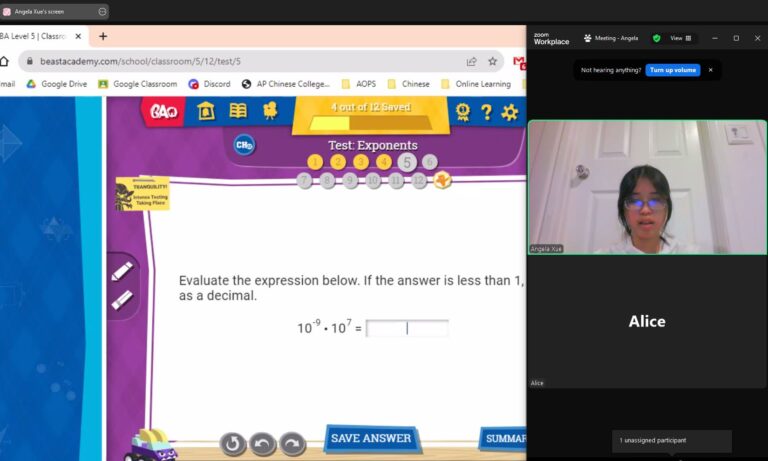Click the undo arrow button
The width and height of the screenshot is (768, 461).
[263, 444]
